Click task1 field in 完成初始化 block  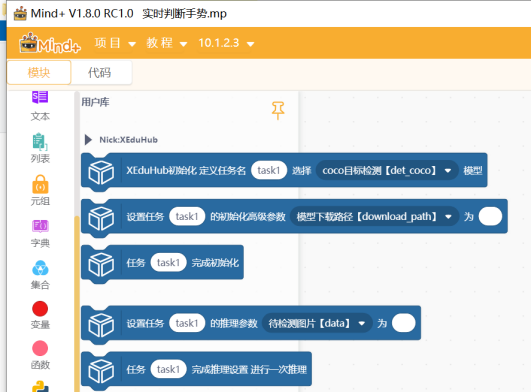click(168, 262)
